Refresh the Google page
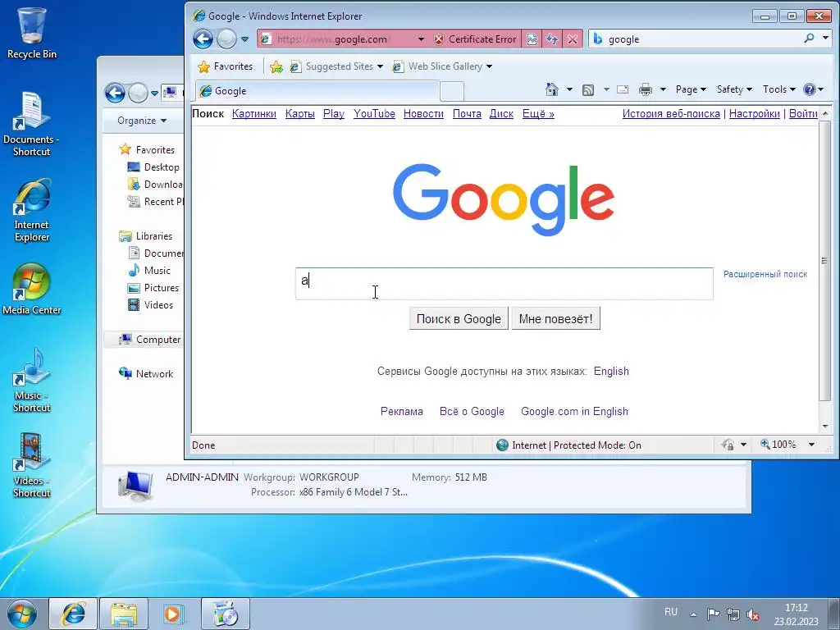The width and height of the screenshot is (840, 630). pos(552,39)
